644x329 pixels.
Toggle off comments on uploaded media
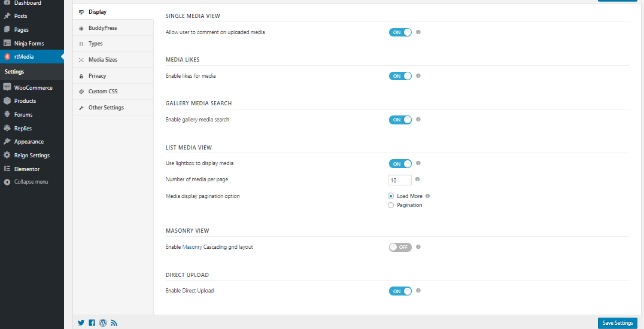click(x=400, y=32)
